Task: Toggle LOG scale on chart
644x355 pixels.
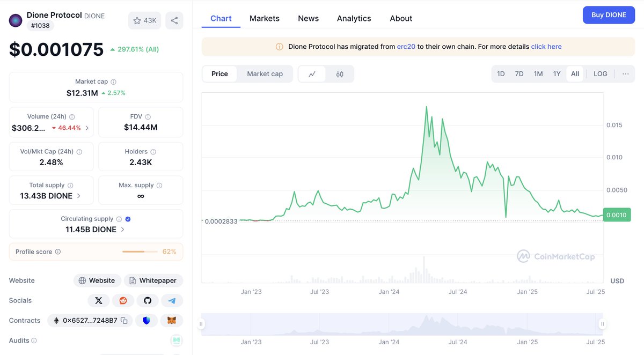Action: [x=601, y=74]
